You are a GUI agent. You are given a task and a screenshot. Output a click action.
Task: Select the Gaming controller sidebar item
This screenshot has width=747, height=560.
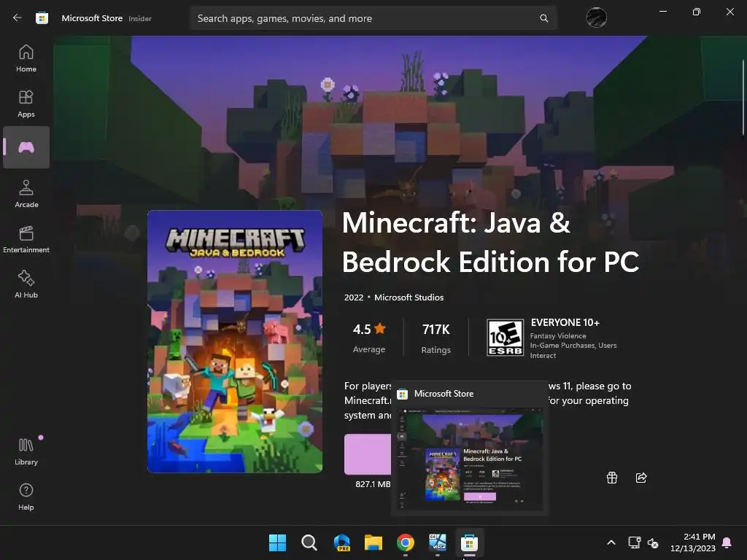point(26,147)
